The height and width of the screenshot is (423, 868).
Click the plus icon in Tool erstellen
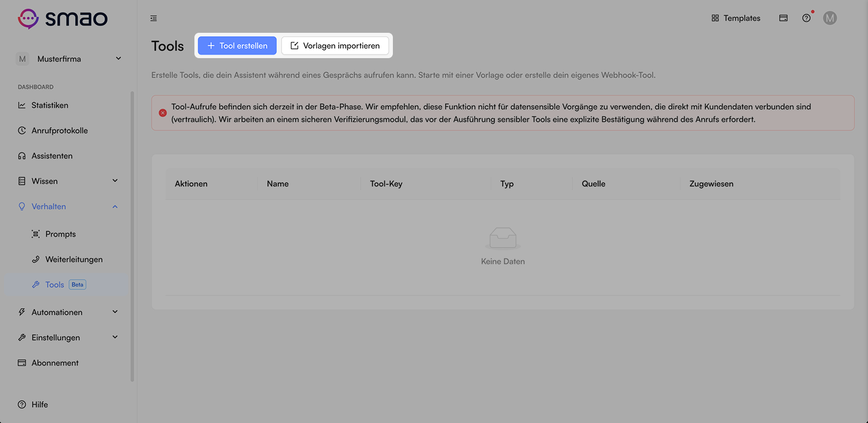tap(211, 45)
